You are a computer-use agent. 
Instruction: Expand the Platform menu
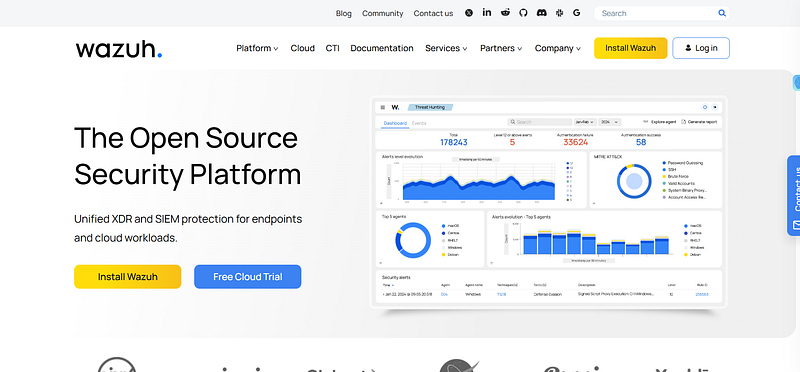(x=257, y=48)
